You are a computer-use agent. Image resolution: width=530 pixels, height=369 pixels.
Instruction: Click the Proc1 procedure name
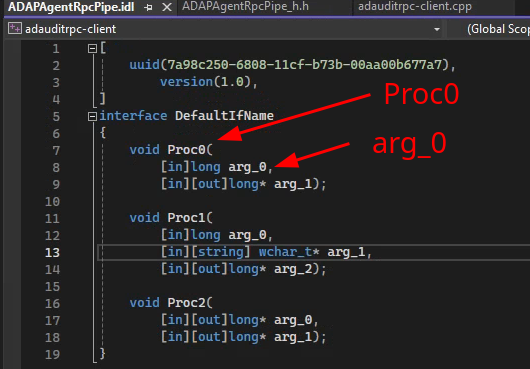pyautogui.click(x=186, y=218)
